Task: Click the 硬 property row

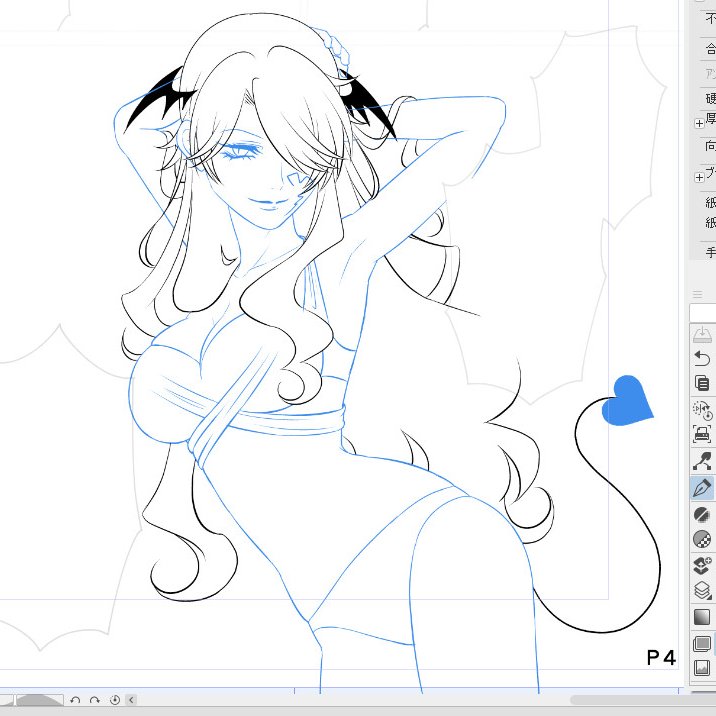Action: point(708,98)
